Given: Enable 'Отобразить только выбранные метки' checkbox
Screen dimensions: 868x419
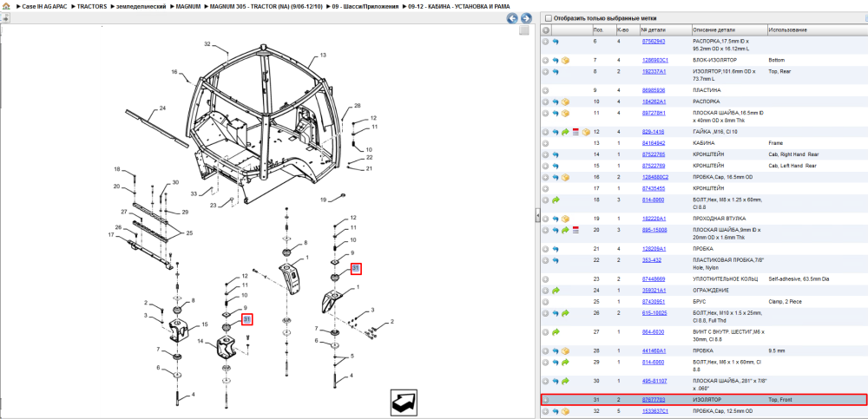Looking at the screenshot, I should [x=548, y=17].
